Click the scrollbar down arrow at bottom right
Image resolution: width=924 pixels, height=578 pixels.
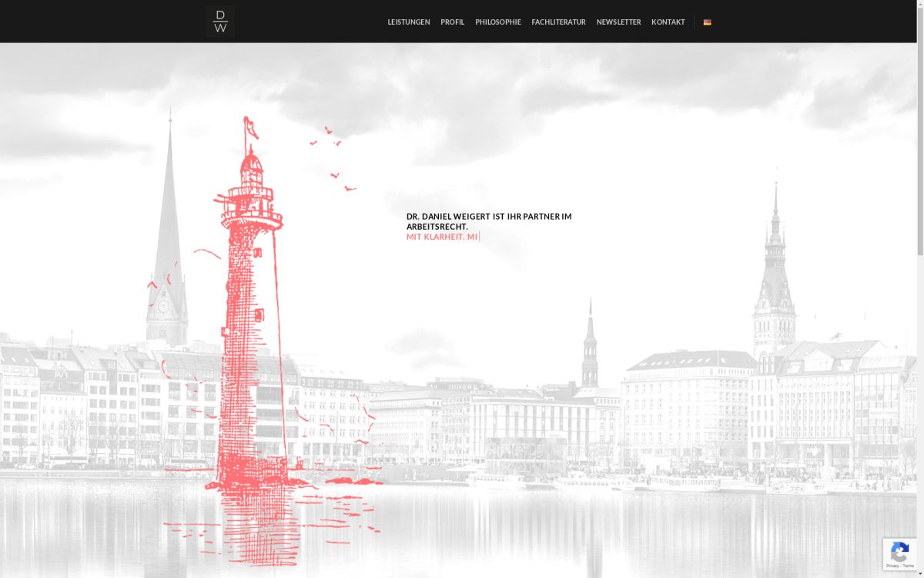pyautogui.click(x=919, y=573)
